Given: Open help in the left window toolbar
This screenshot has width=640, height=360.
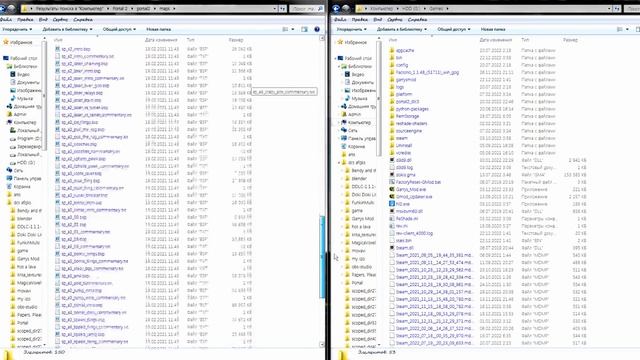Looking at the screenshot, I should (317, 29).
